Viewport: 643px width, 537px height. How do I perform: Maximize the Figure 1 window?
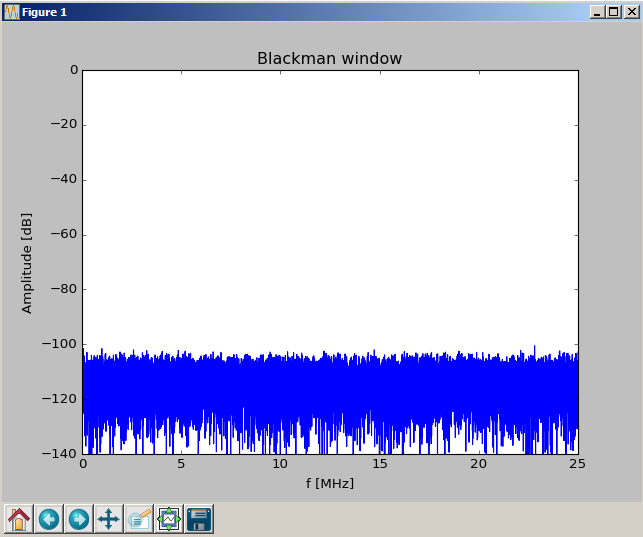(614, 12)
